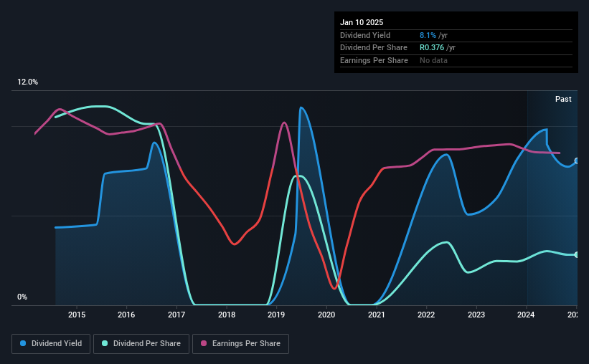The image size is (589, 364).
Task: Click the 2022 x-axis label
Action: [x=426, y=315]
